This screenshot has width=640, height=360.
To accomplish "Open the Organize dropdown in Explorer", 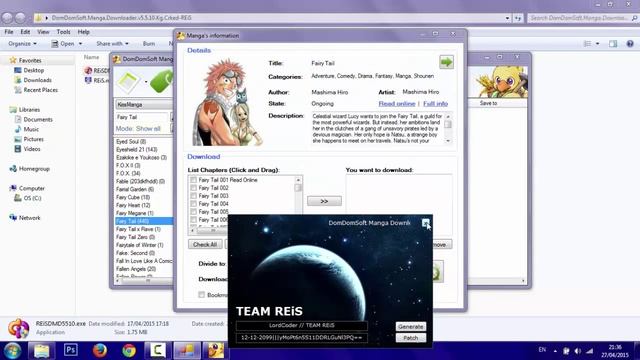I will [22, 43].
